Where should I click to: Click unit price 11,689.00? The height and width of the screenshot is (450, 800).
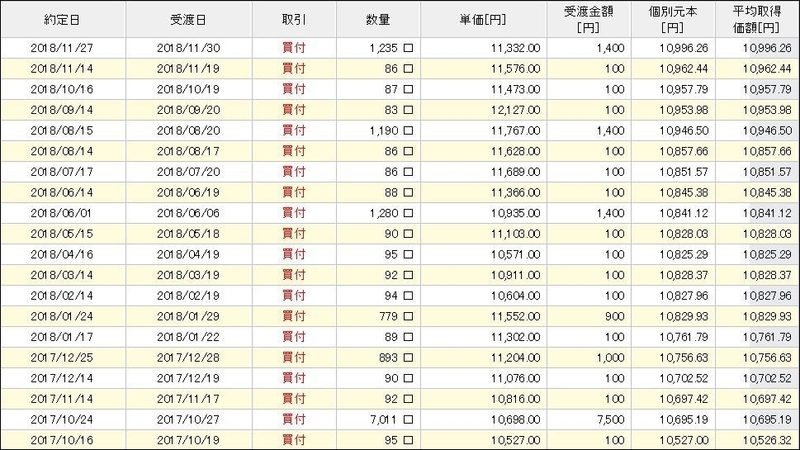tap(515, 172)
